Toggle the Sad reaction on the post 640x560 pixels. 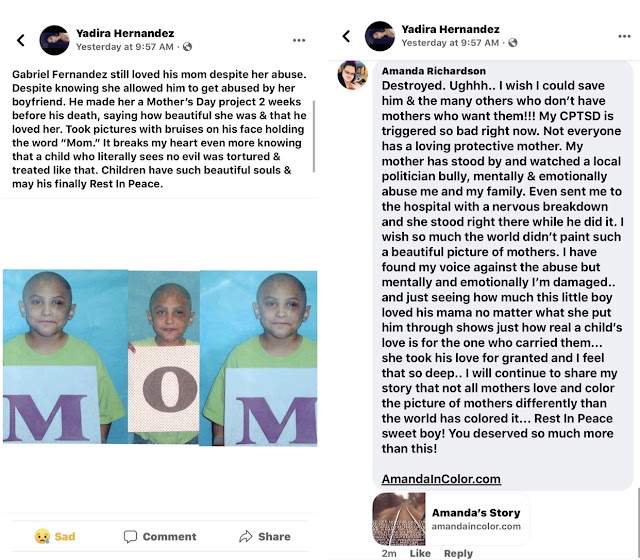[x=55, y=536]
